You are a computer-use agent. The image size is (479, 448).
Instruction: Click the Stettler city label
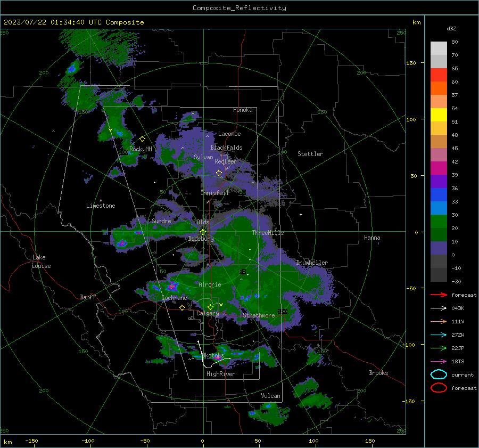coord(310,154)
